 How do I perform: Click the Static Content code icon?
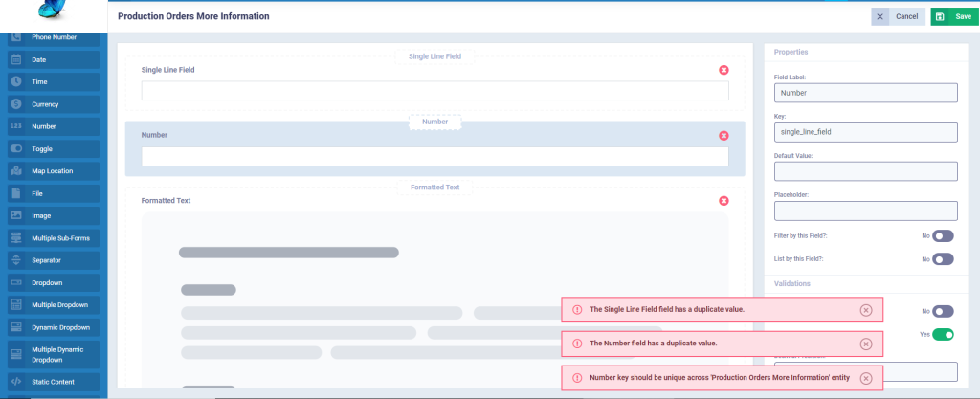pos(16,382)
